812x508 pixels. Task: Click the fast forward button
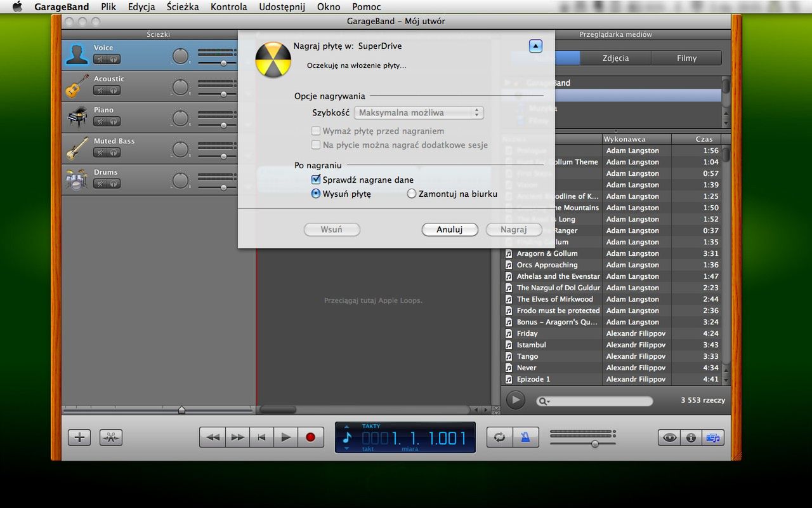click(x=237, y=437)
